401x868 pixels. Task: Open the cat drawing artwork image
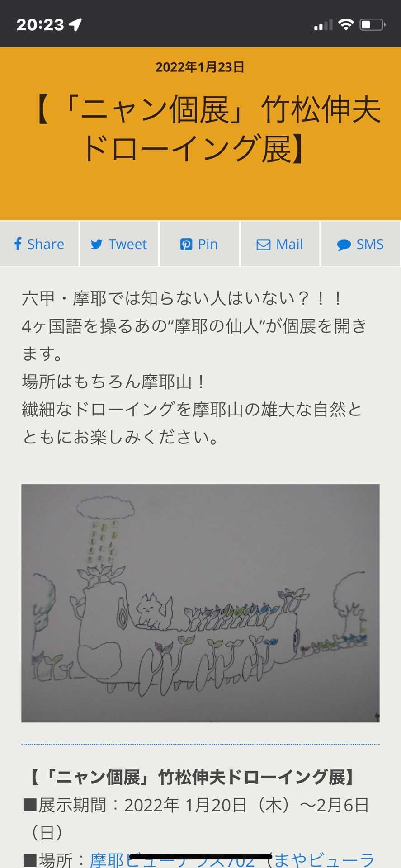[200, 603]
